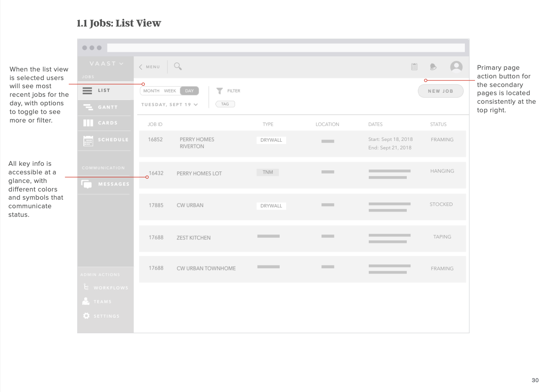Click the Messages speech bubble icon

tap(87, 184)
